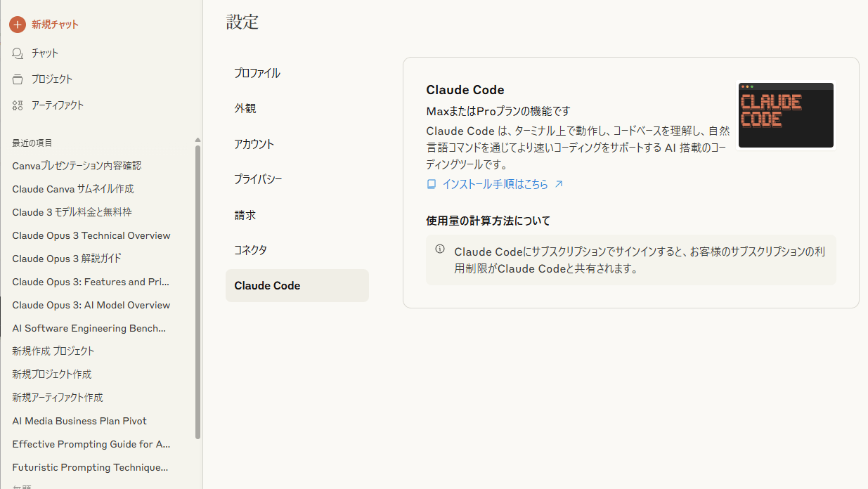Open the インストール手順はこちら link
This screenshot has width=868, height=489.
click(495, 184)
